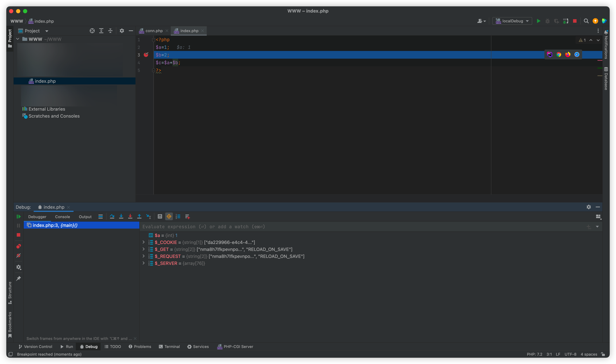
Task: Open the file in Firefox via the browser popup
Action: coord(568,54)
